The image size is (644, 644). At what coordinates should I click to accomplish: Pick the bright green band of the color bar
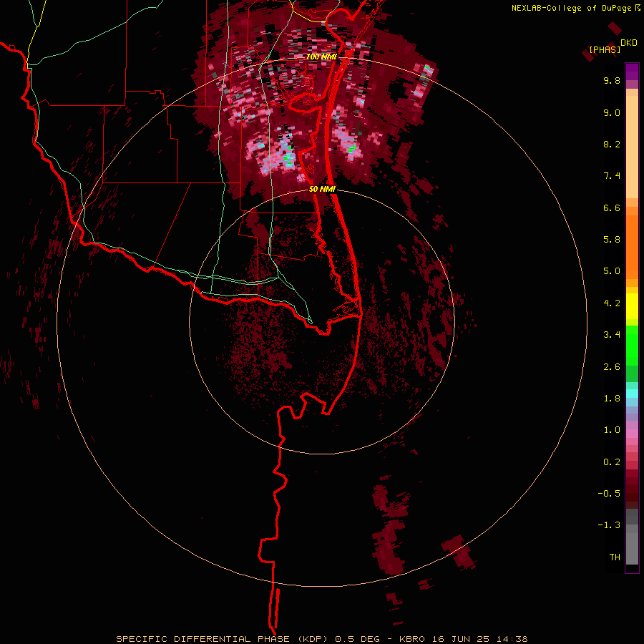(632, 346)
